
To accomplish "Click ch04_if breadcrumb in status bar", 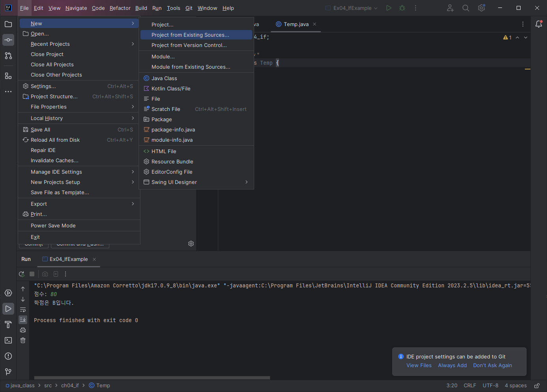I will click(70, 386).
